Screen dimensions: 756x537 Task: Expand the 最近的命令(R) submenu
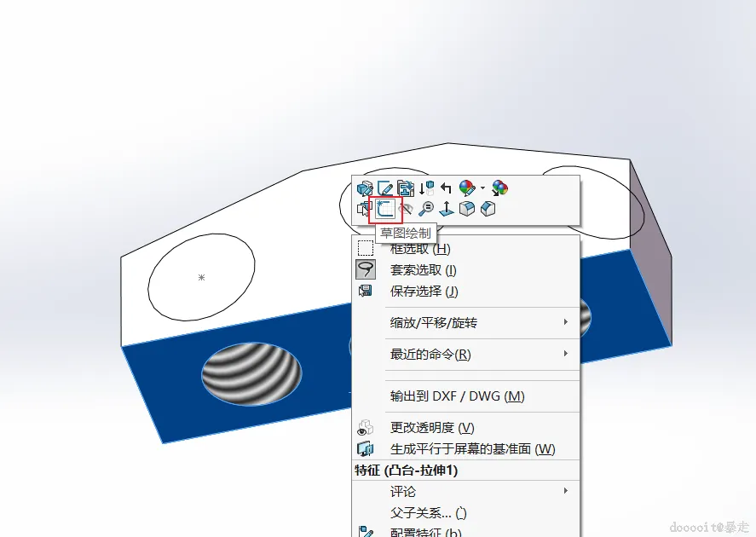[x=465, y=355]
